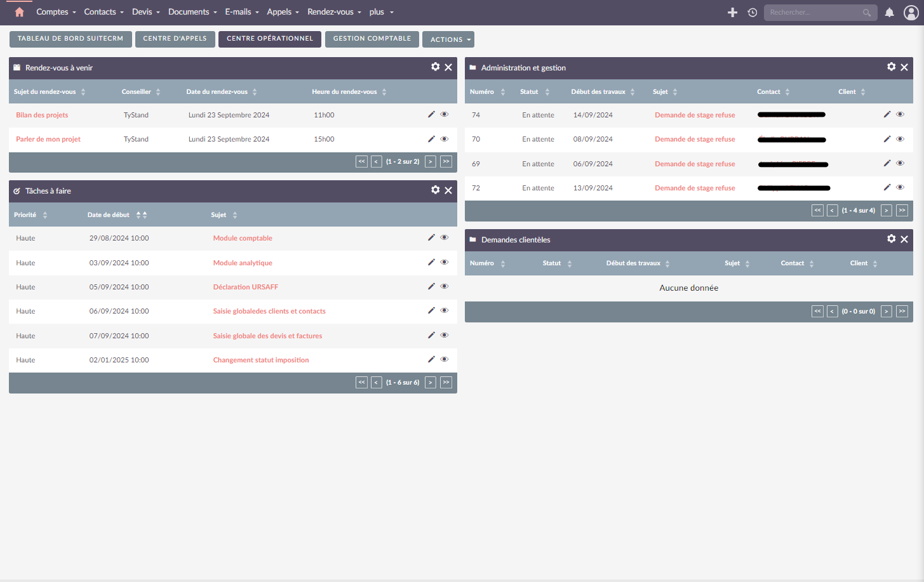Viewport: 924px width, 582px height.
Task: View Déclaration URSAFF via eye icon
Action: point(445,286)
